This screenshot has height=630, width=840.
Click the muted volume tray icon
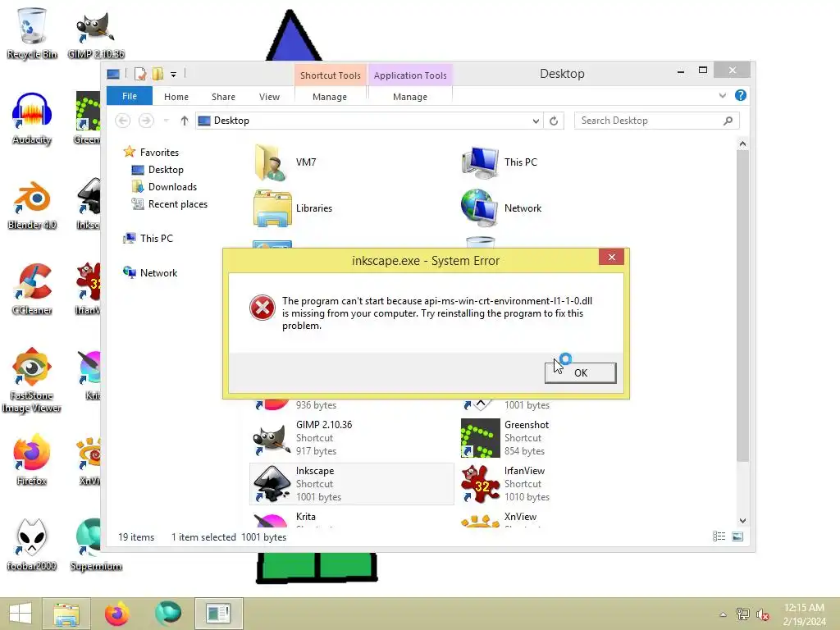coord(762,614)
